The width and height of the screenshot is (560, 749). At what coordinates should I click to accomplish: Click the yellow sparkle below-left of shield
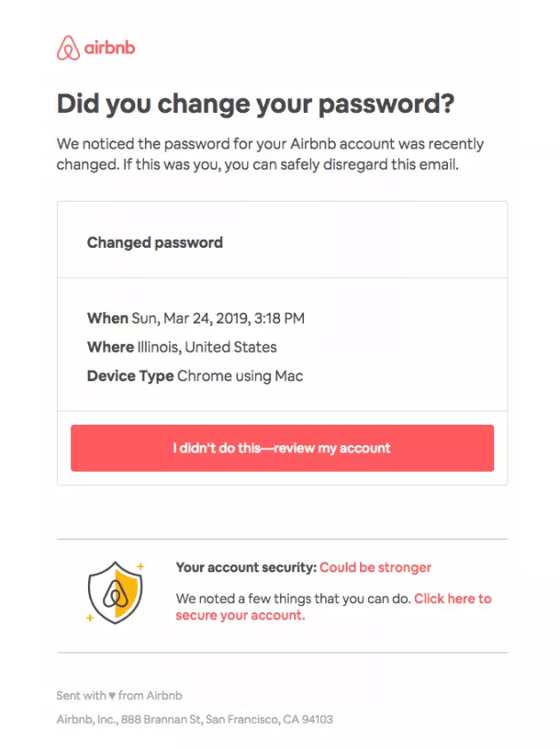pyautogui.click(x=89, y=618)
